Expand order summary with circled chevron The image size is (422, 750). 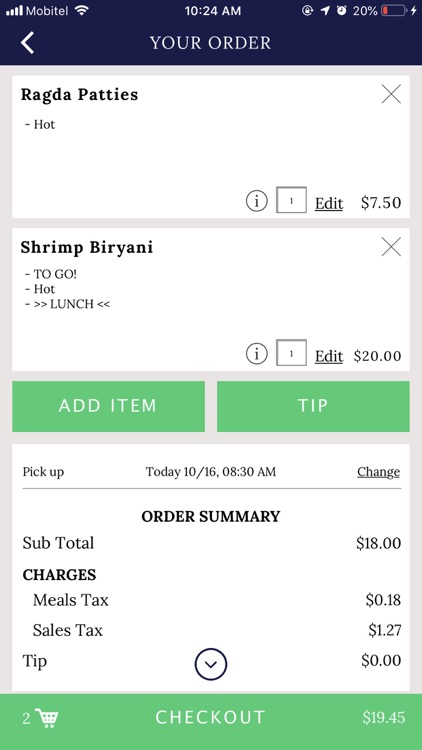click(211, 664)
